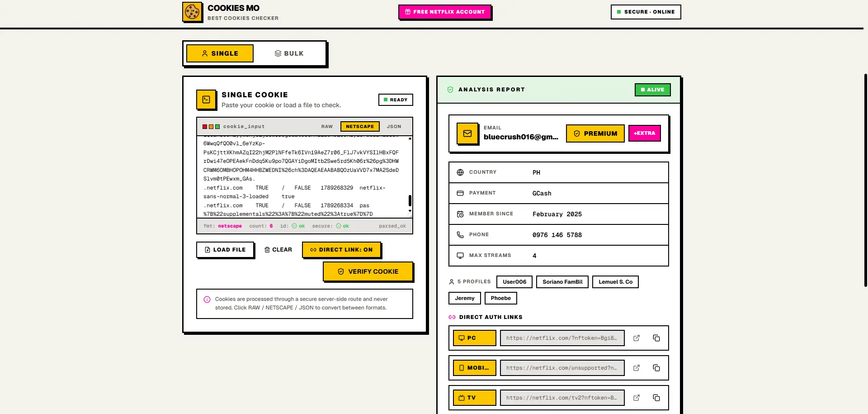
Task: Click the yellow TV device button
Action: [x=475, y=398]
